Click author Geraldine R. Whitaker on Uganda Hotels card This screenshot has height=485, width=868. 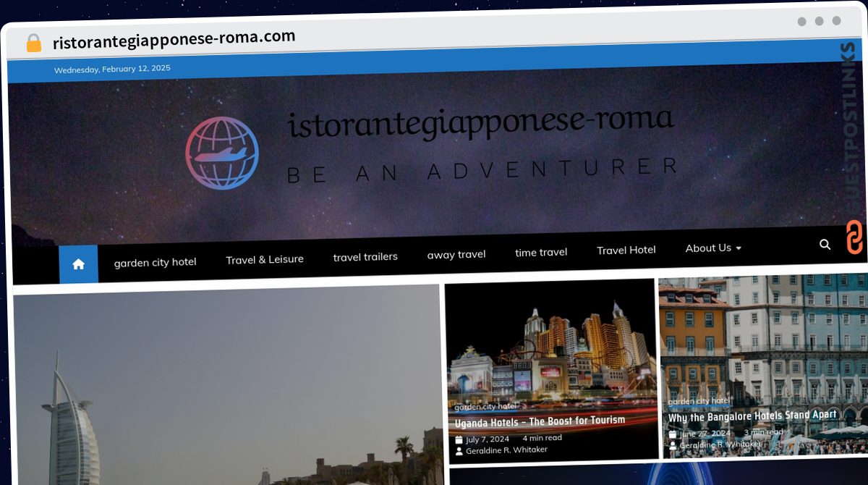pos(506,450)
